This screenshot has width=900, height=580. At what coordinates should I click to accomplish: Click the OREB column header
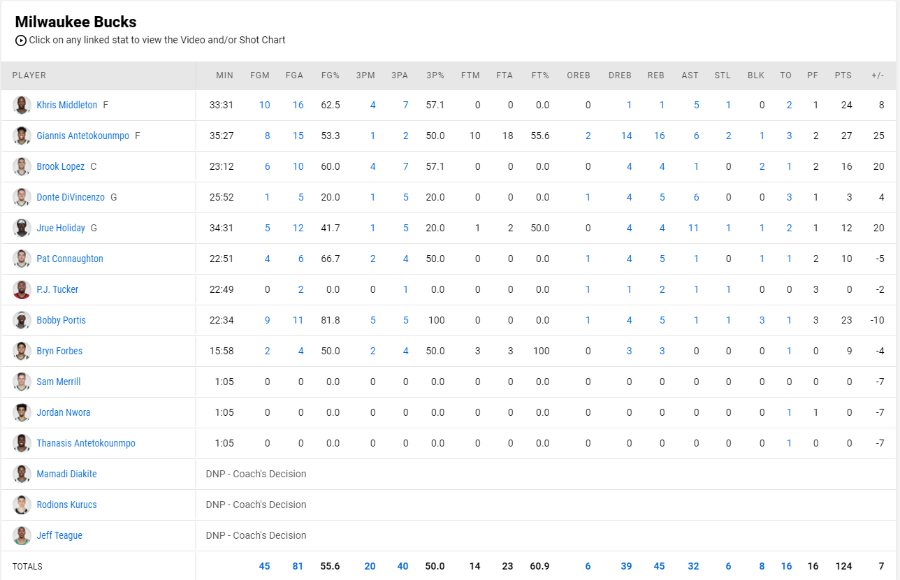579,75
